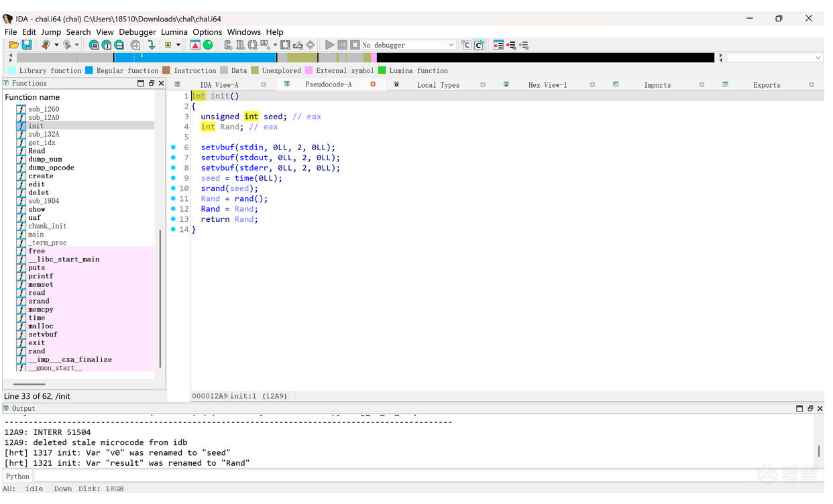
Task: Open the debugger selection dropdown
Action: pyautogui.click(x=451, y=45)
